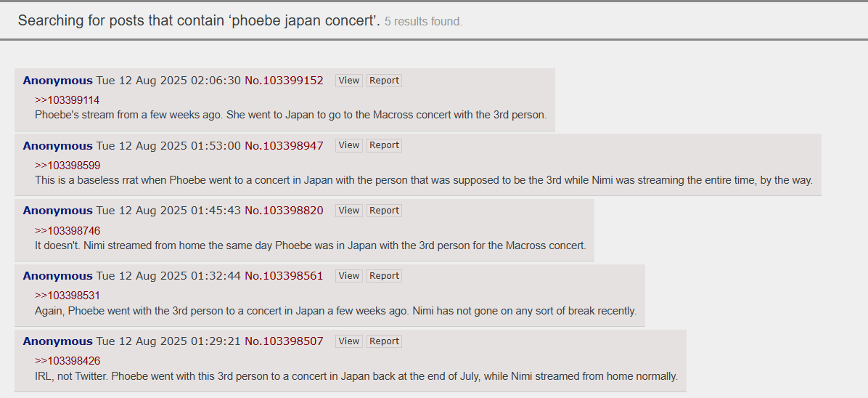Click post number No.103398507
Screen dimensions: 868x398
284,341
